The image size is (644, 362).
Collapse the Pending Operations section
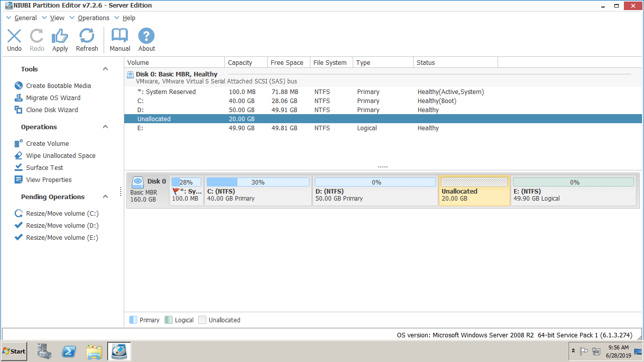coord(105,197)
